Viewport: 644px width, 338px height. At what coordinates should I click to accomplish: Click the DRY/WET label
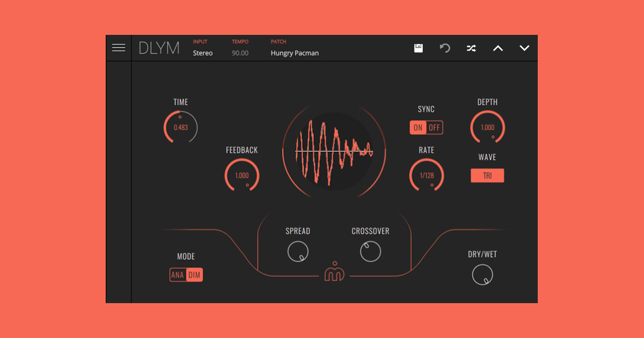click(482, 254)
